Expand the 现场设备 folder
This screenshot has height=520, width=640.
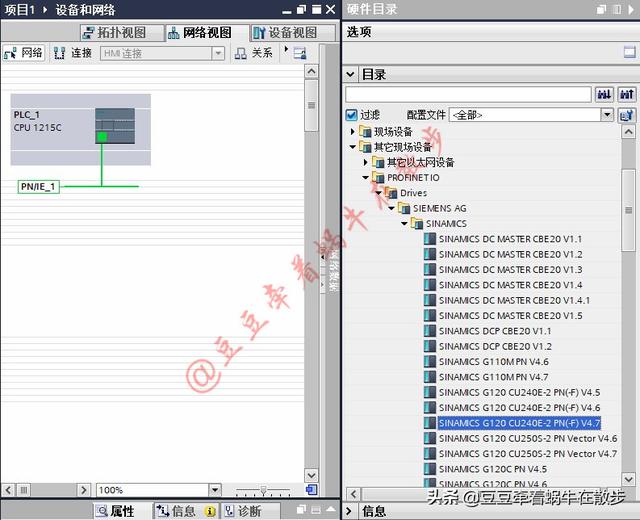click(353, 131)
